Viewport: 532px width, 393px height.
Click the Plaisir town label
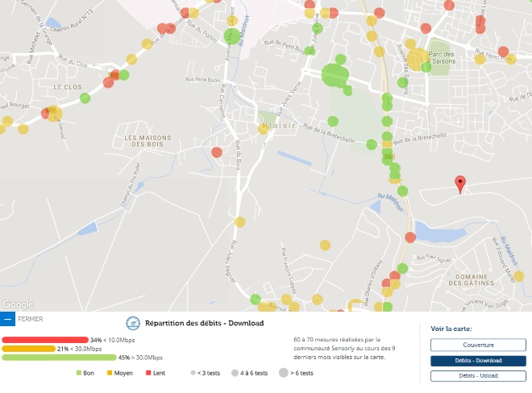(280, 126)
